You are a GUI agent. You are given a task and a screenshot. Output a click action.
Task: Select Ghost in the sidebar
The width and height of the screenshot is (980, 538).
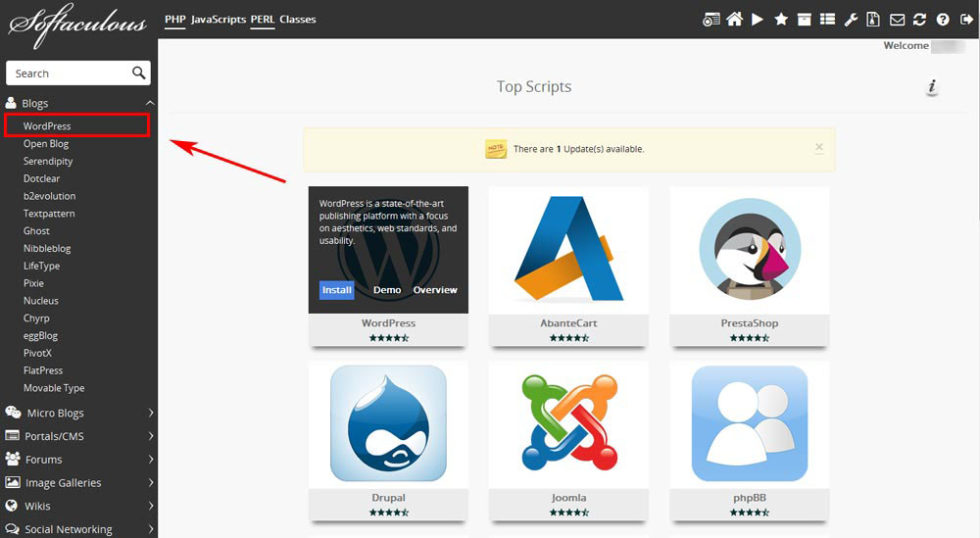36,230
